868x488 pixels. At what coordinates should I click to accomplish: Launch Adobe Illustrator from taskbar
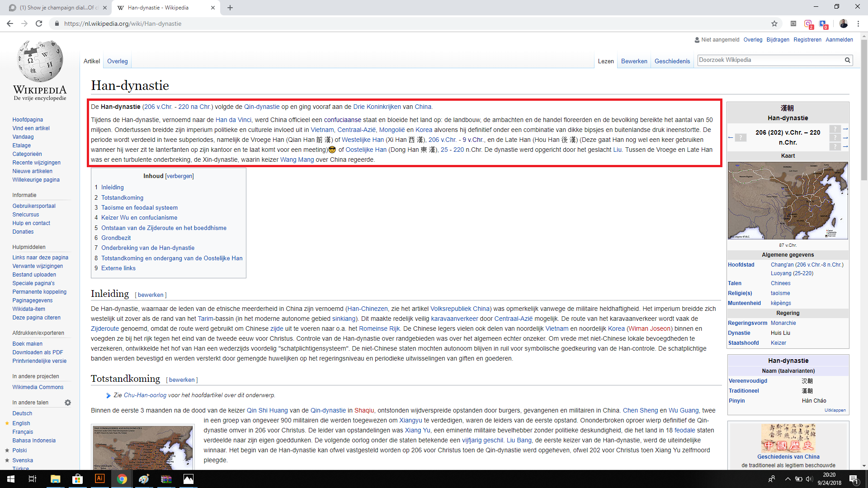coord(99,479)
